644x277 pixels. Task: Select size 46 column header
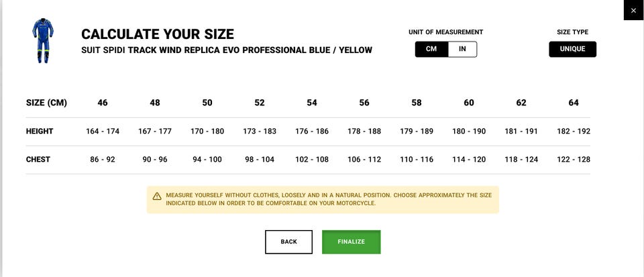pos(103,103)
